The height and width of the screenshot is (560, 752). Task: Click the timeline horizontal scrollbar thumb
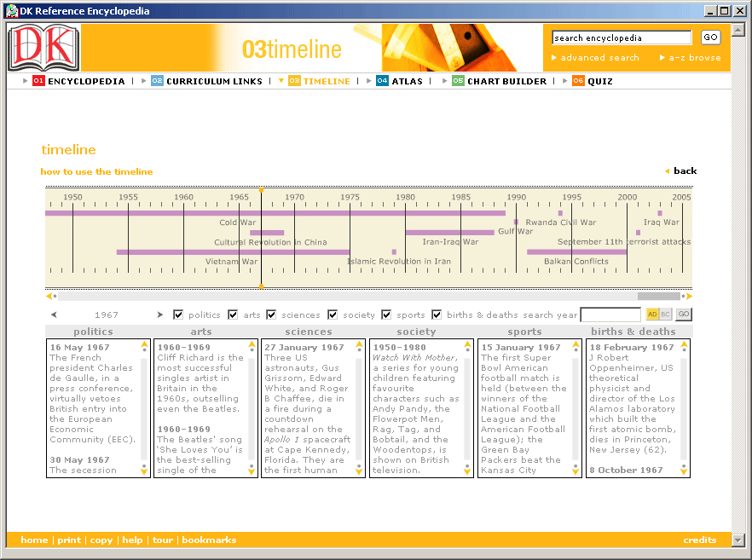pyautogui.click(x=658, y=297)
